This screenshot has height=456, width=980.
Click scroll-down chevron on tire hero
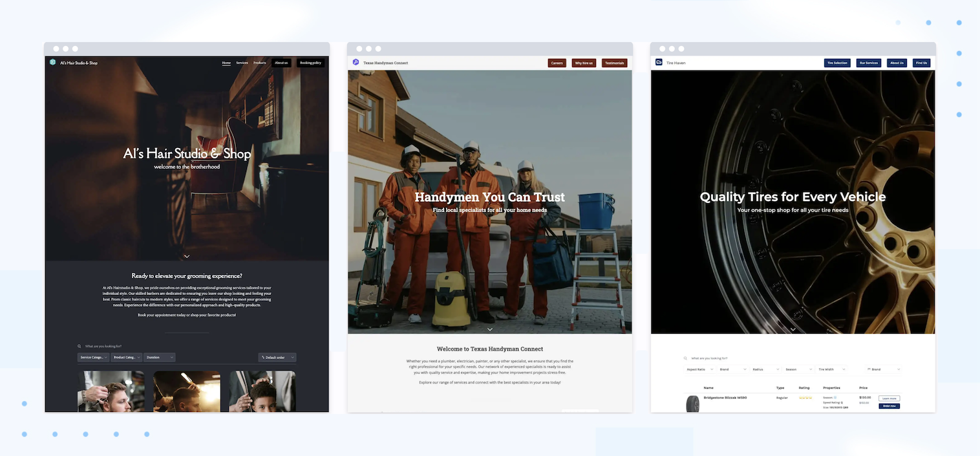[793, 329]
